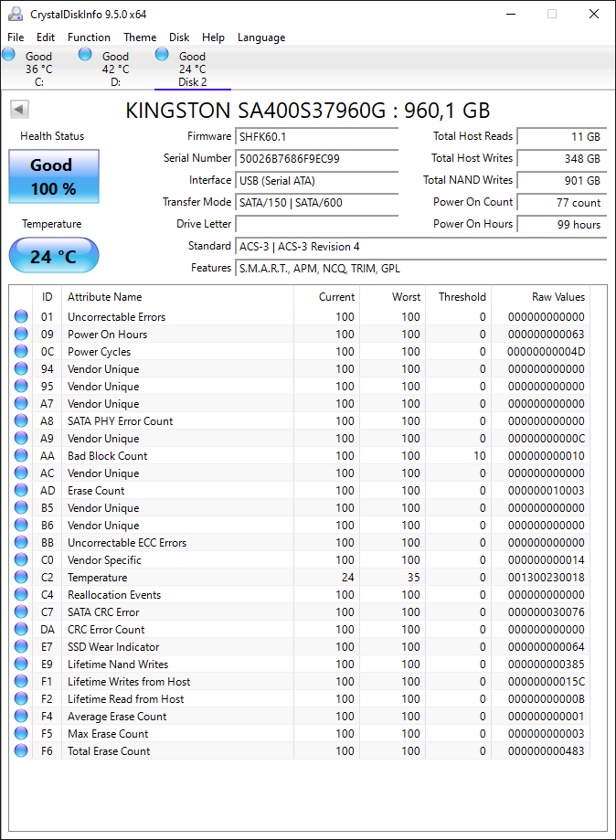Click the Raw Values column header
Screen dimensions: 616x840
pos(540,297)
